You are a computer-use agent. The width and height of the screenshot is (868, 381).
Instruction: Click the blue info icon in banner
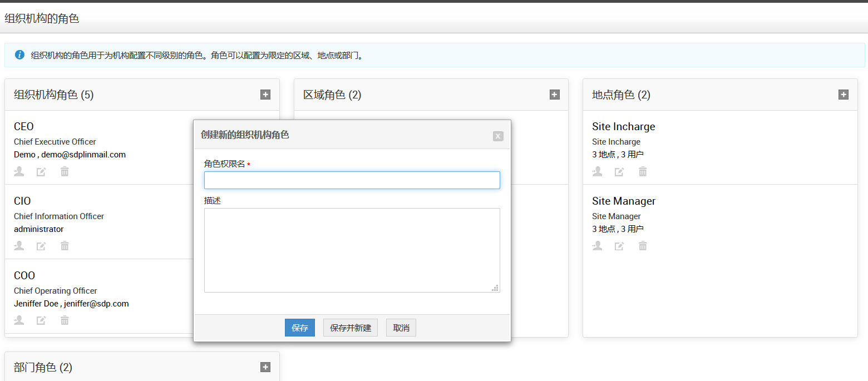pos(19,55)
